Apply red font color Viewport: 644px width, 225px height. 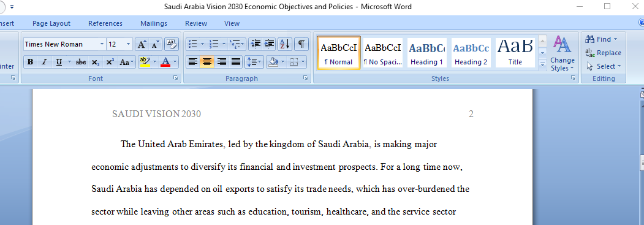[x=165, y=62]
